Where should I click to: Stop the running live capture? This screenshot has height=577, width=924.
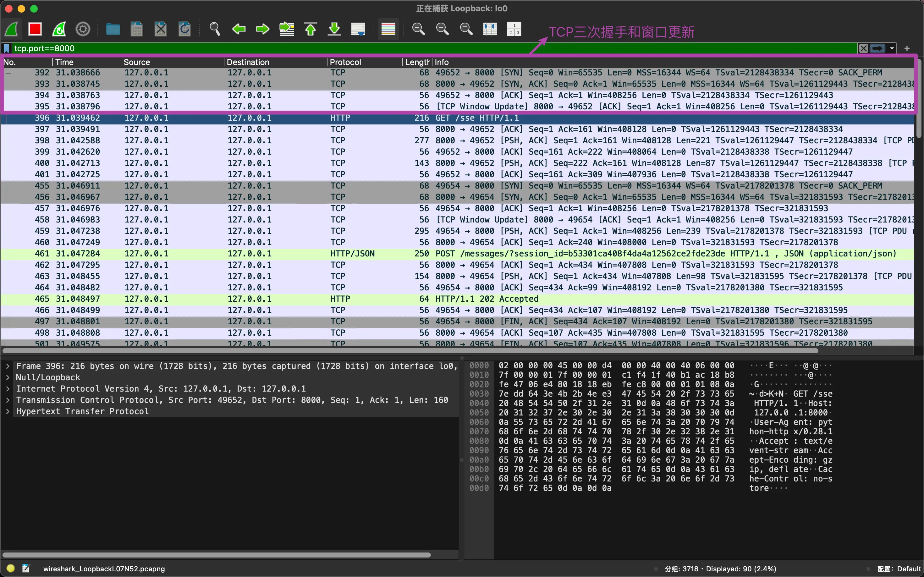35,29
